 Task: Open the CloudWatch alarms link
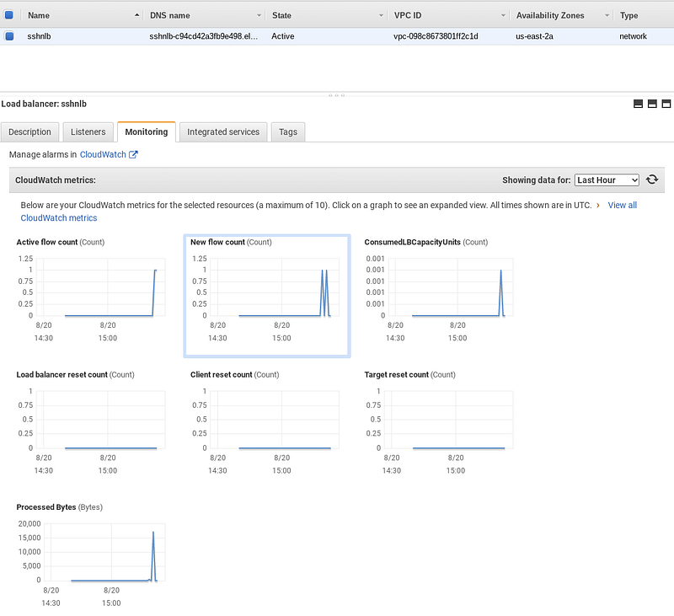103,154
